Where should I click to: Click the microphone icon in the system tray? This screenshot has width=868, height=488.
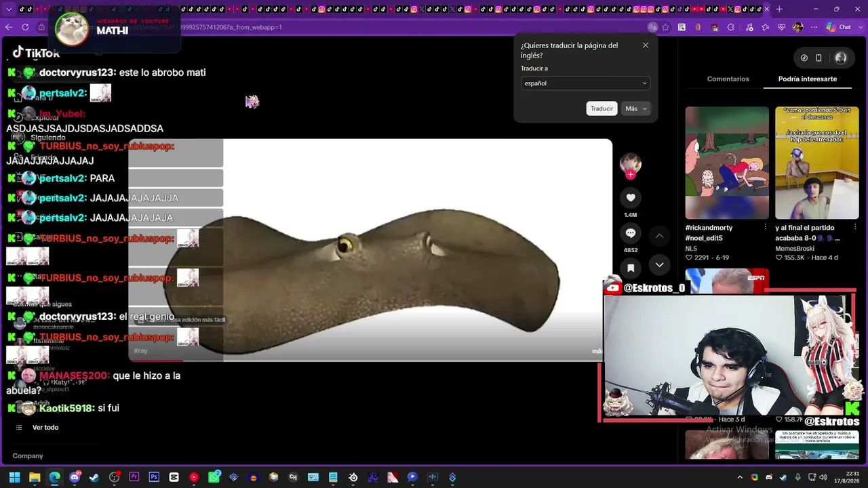point(797,477)
